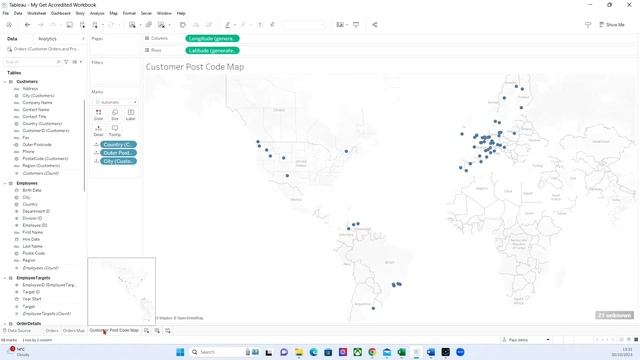Click the Longitude (generated) pill on Columns

click(x=212, y=38)
